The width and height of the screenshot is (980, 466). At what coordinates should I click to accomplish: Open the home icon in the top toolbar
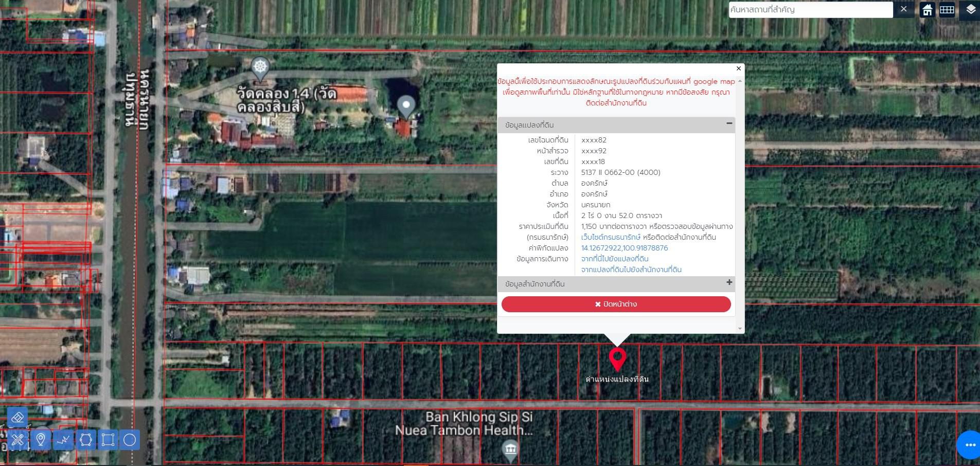click(928, 10)
